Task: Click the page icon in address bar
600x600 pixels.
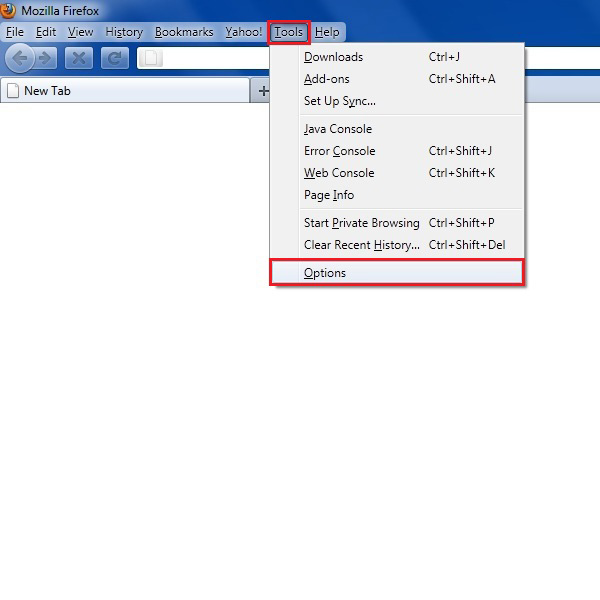Action: tap(150, 58)
